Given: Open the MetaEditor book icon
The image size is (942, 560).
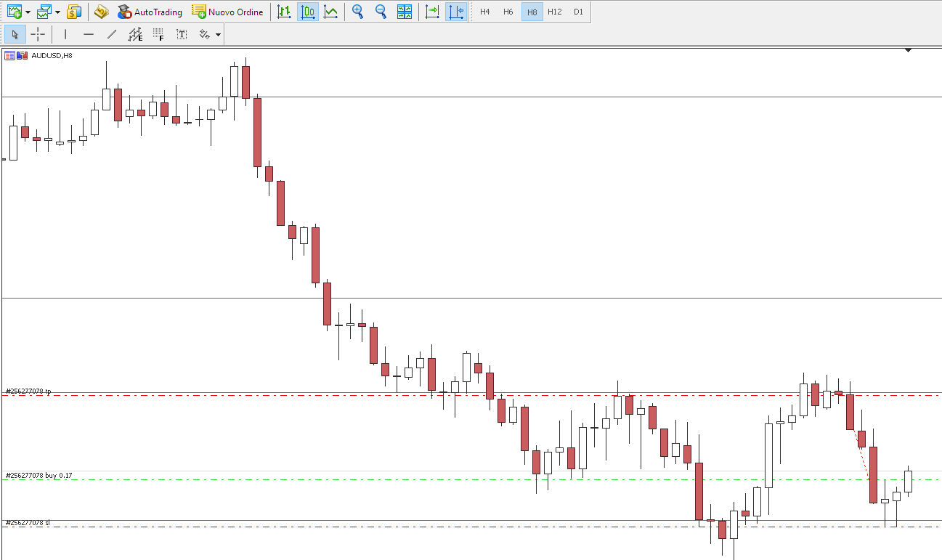Looking at the screenshot, I should [101, 12].
